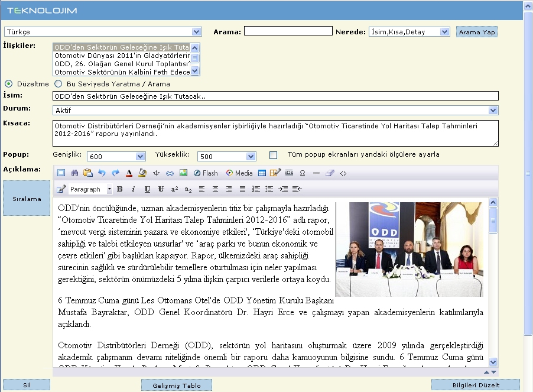Click the Sil delete button
This screenshot has height=392, width=533.
click(x=27, y=385)
